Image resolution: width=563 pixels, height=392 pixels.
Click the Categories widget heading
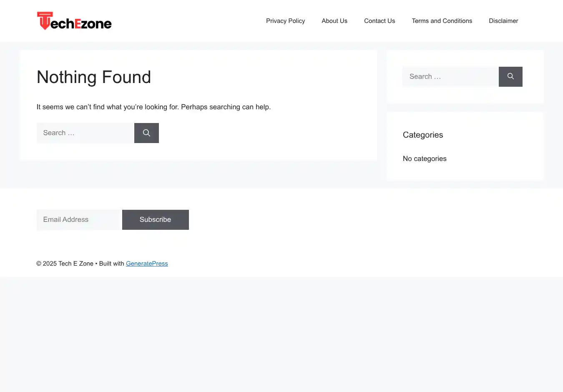point(423,135)
